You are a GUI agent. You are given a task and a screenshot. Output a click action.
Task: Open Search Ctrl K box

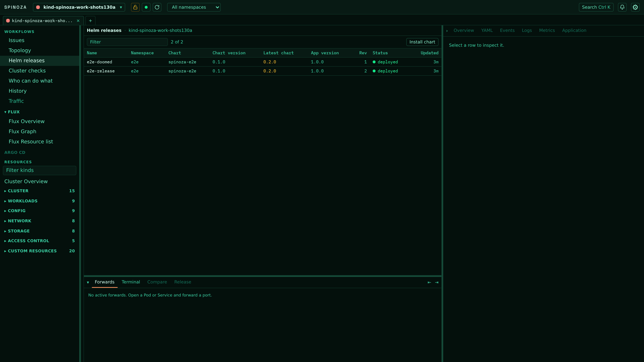pos(596,7)
